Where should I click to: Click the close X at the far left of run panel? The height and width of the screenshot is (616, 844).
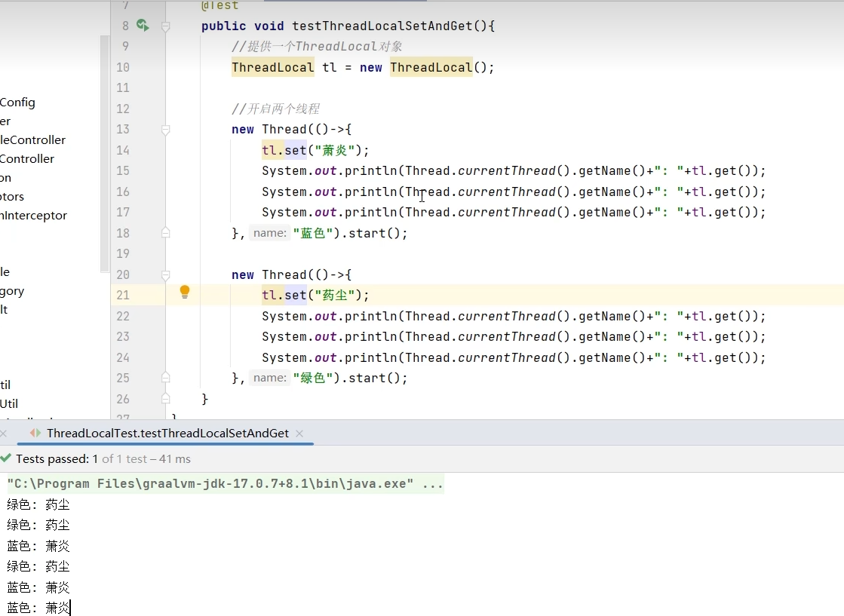tap(3, 433)
